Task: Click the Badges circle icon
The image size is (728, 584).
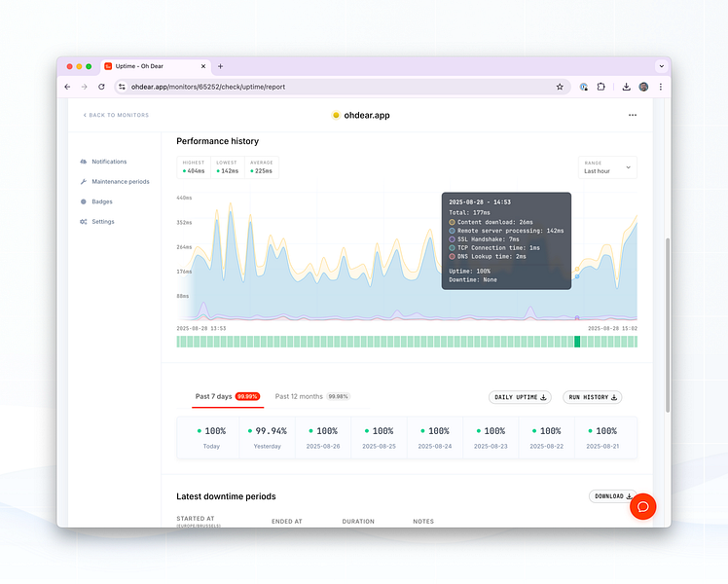Action: coord(84,201)
